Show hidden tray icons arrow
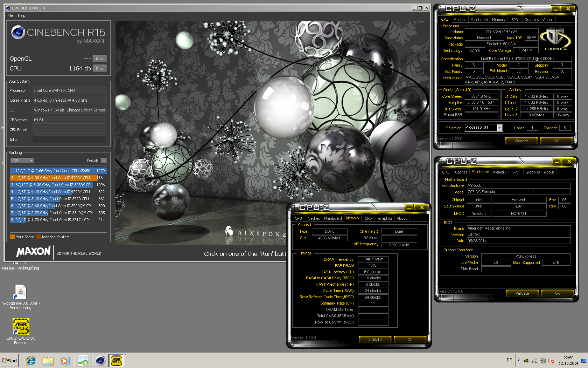 [x=518, y=360]
